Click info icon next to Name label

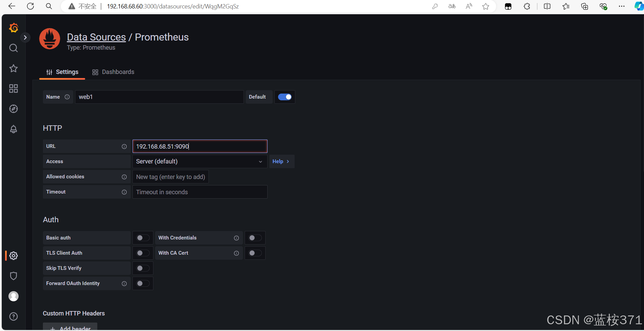67,97
